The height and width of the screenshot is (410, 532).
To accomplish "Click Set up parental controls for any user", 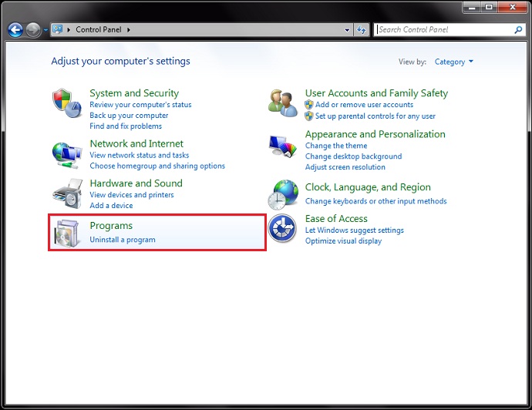I will click(375, 116).
